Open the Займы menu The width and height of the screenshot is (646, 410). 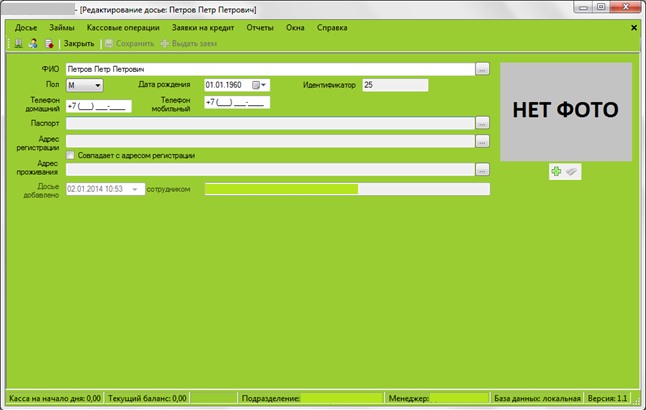tap(62, 28)
